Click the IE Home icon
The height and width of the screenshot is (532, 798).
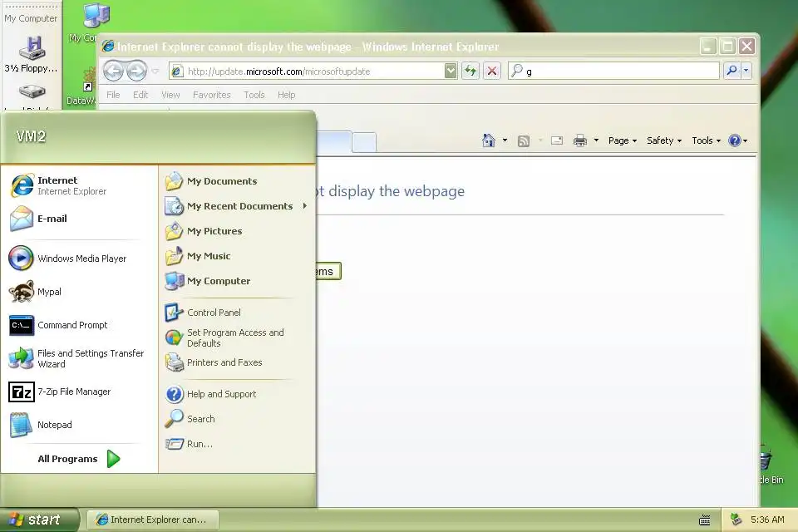tap(489, 140)
